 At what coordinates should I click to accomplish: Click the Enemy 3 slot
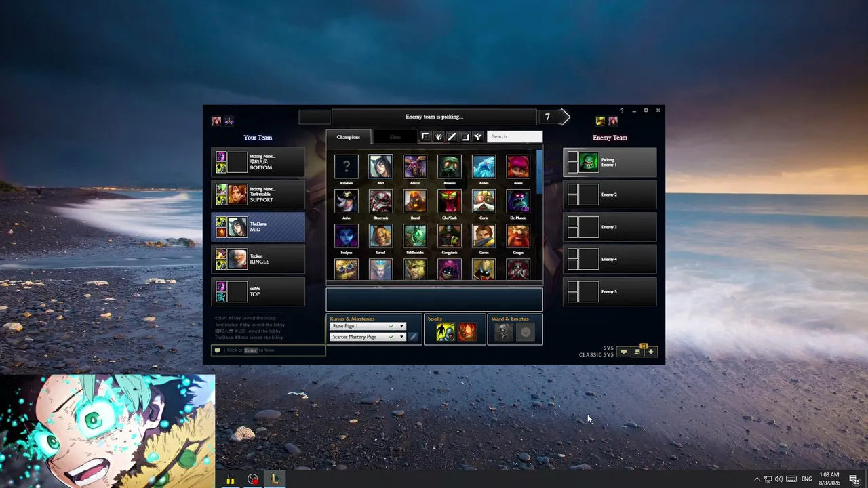(x=610, y=227)
